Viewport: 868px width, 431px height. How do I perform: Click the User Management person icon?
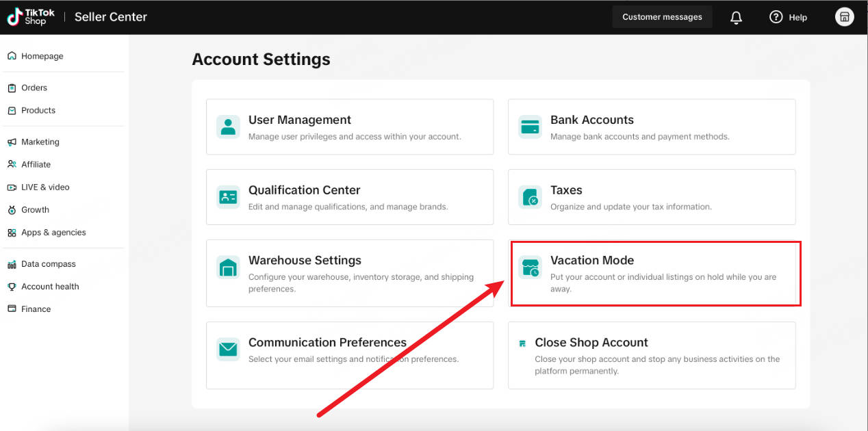(x=228, y=127)
